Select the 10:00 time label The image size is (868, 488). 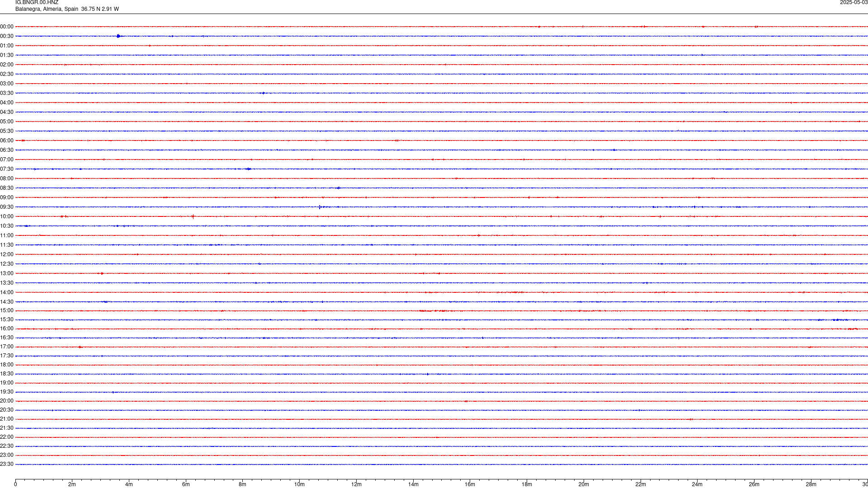7,216
